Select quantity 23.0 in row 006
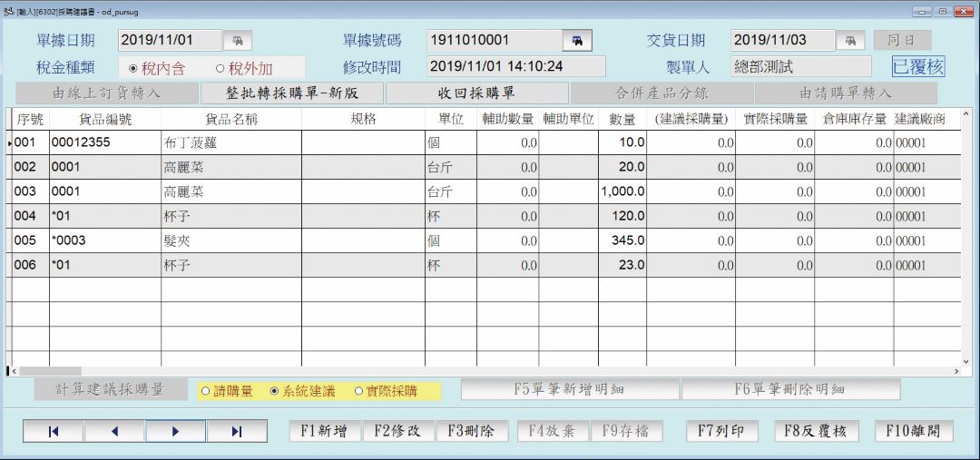 click(622, 265)
